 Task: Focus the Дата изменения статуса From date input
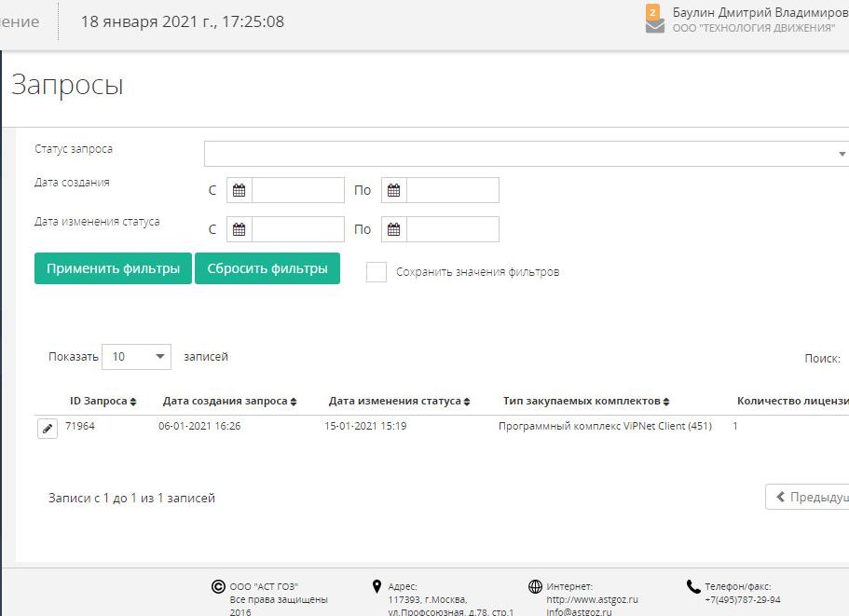point(298,229)
